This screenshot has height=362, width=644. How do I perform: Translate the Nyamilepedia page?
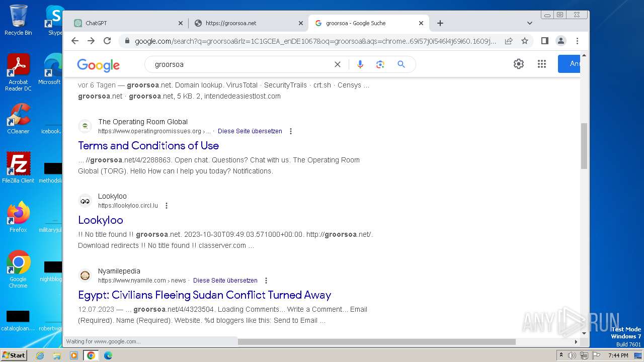(225, 281)
